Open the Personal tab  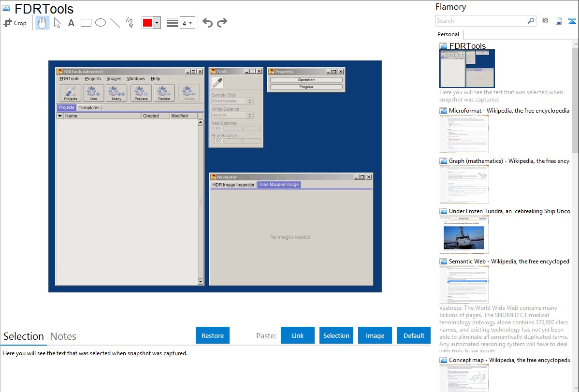pos(448,34)
